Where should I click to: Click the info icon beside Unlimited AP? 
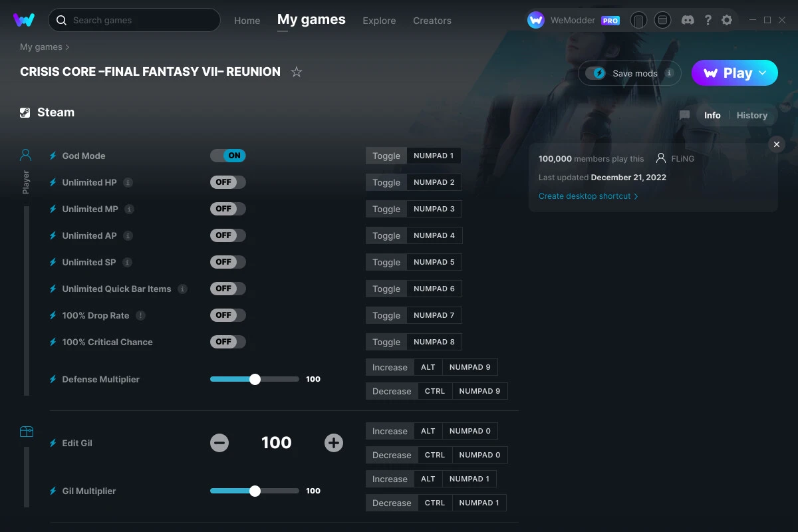click(128, 235)
